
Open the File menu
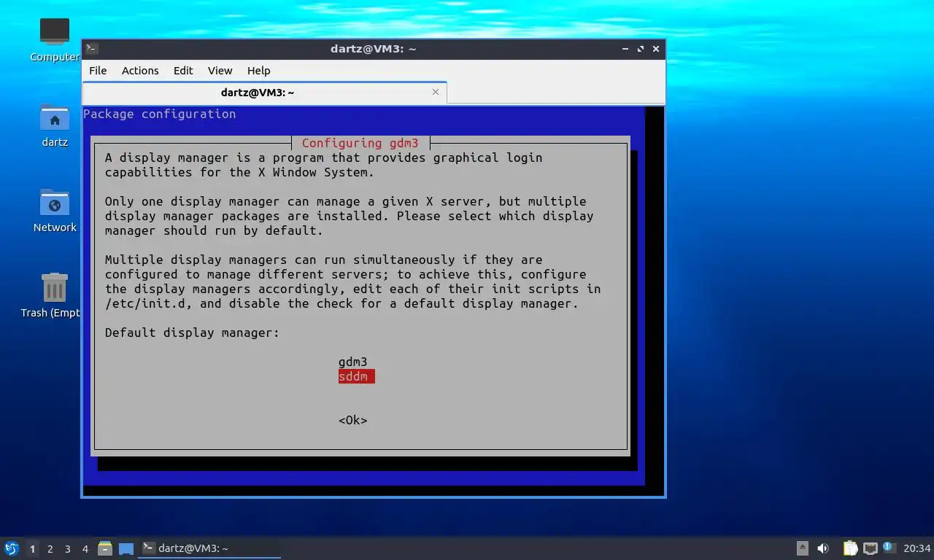tap(98, 70)
